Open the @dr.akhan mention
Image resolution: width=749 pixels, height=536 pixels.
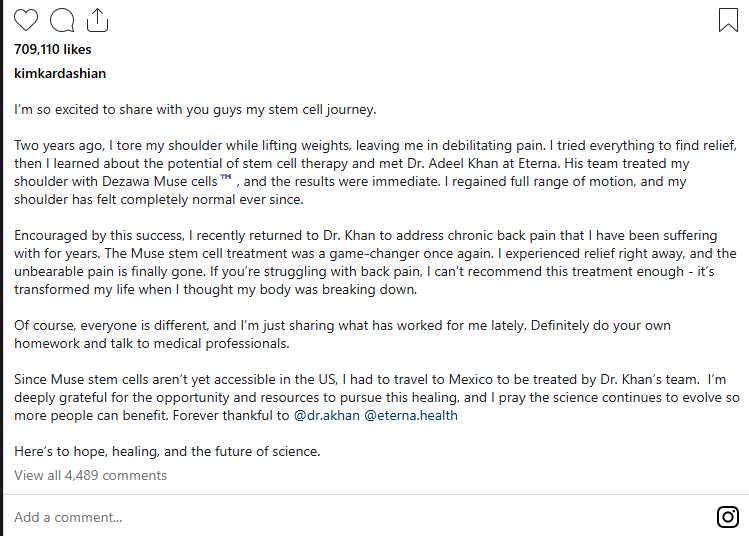coord(327,416)
